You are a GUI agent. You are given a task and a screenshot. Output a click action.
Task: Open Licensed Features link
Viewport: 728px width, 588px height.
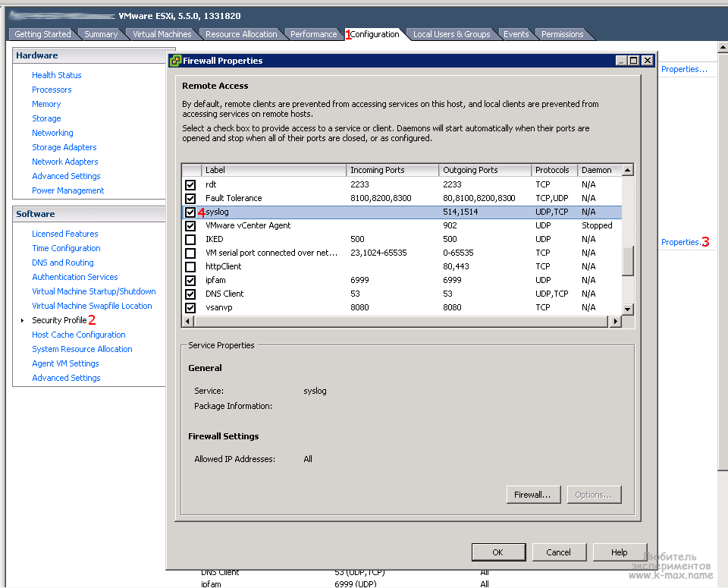point(65,234)
